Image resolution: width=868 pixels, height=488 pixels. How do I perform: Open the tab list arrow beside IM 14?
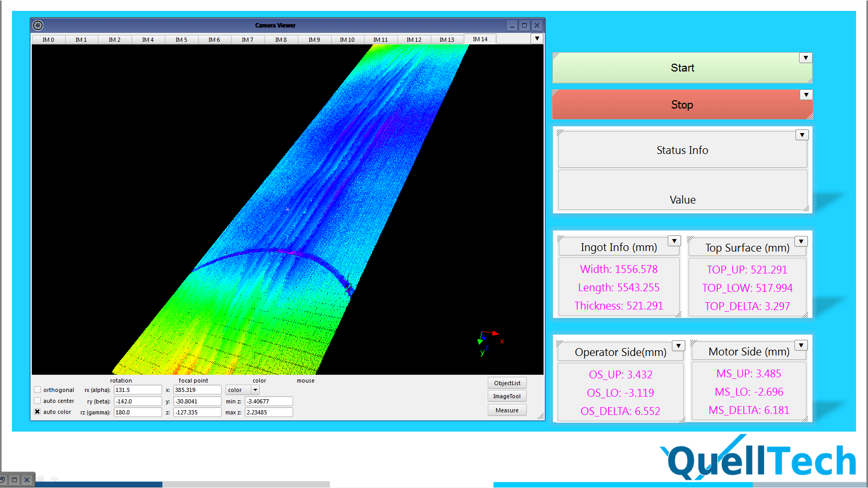point(537,39)
